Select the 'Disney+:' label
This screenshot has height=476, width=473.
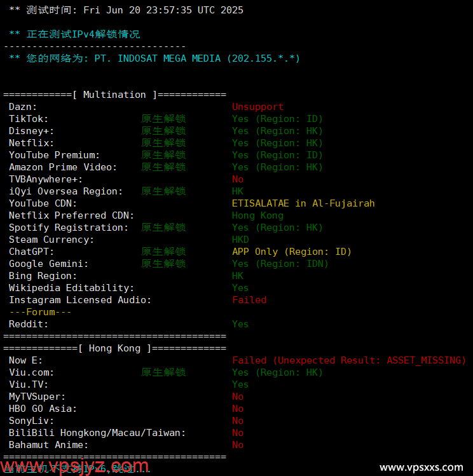[31, 131]
